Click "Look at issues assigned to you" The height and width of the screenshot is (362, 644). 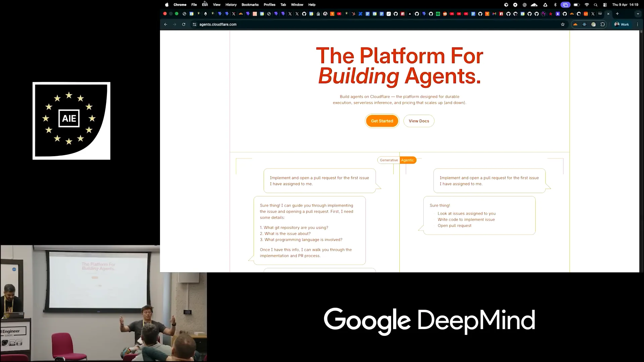(x=467, y=214)
